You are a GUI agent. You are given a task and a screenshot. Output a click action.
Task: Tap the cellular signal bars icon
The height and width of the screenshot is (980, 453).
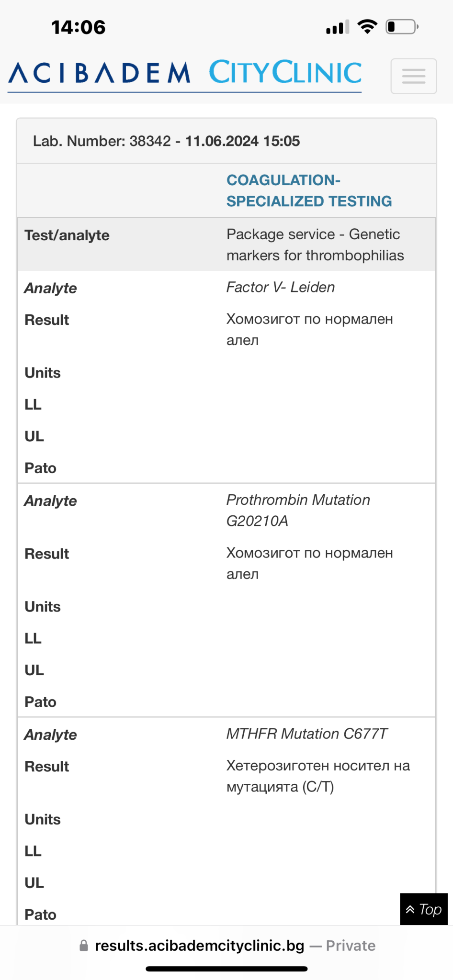tap(338, 27)
